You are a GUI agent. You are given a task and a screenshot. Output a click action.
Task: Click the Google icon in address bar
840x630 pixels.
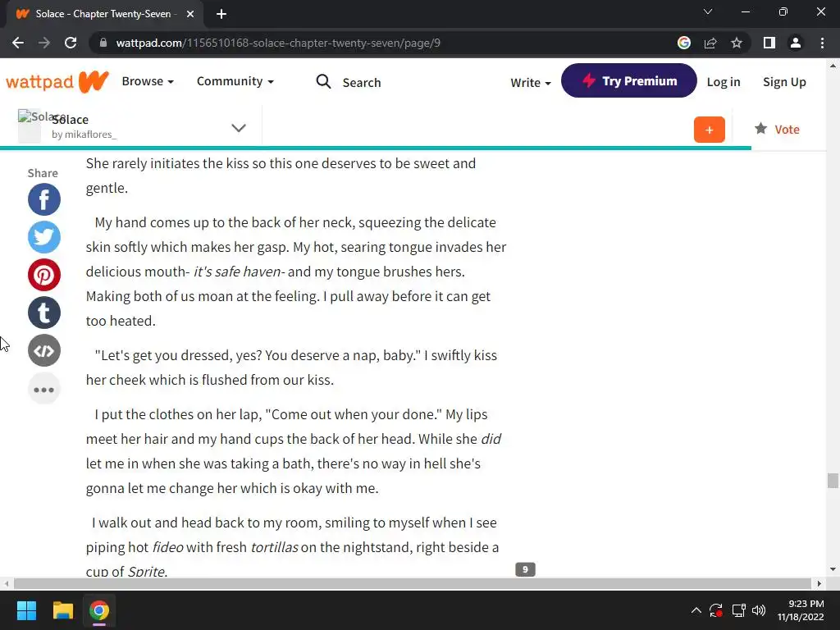click(683, 43)
